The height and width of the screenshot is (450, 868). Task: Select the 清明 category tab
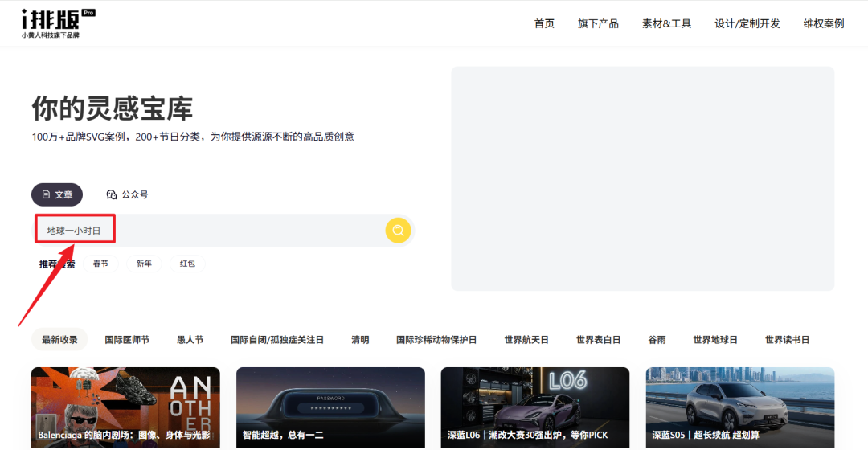tap(360, 339)
